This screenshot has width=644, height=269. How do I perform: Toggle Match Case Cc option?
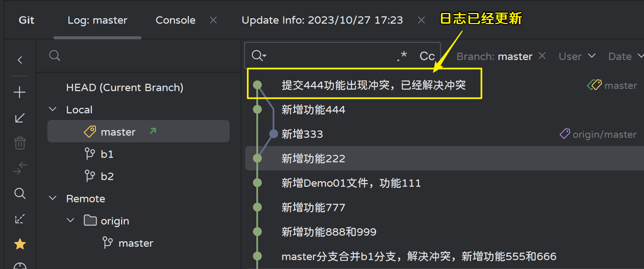(427, 56)
